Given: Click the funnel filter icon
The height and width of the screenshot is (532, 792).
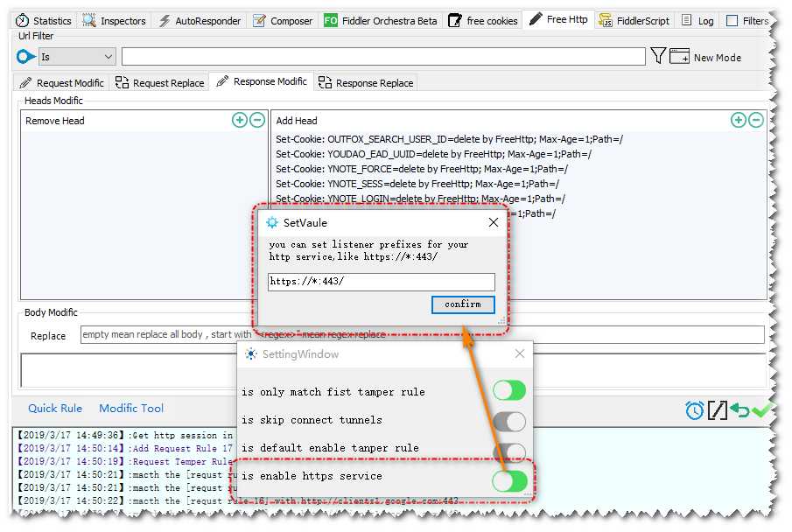Looking at the screenshot, I should click(657, 56).
